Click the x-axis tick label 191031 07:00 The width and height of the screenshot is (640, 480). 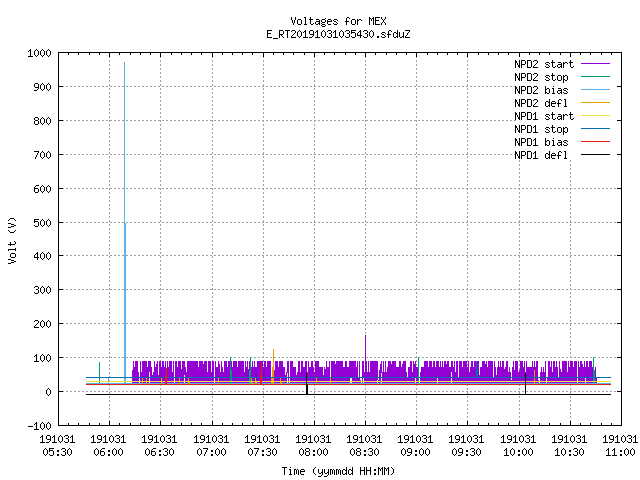pos(211,445)
